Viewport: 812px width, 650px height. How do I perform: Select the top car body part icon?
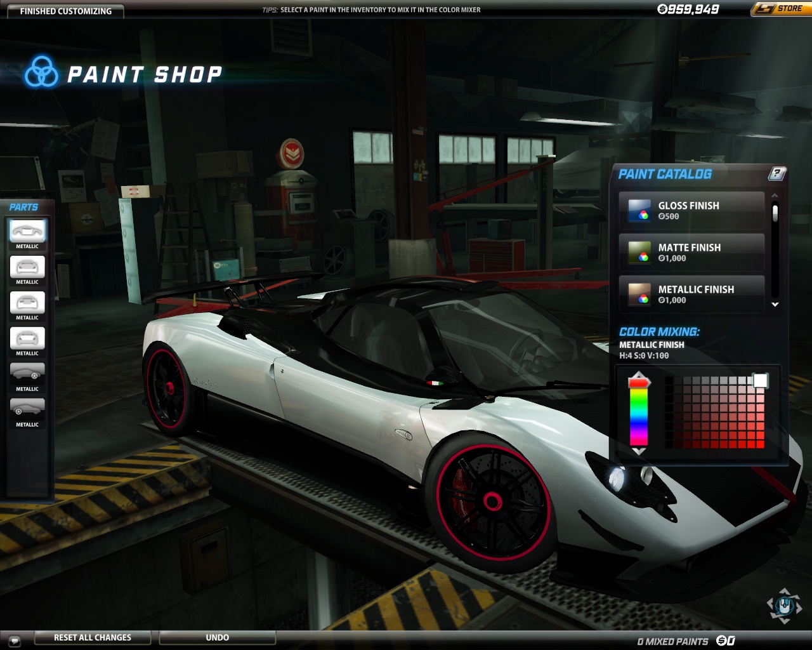(x=27, y=231)
